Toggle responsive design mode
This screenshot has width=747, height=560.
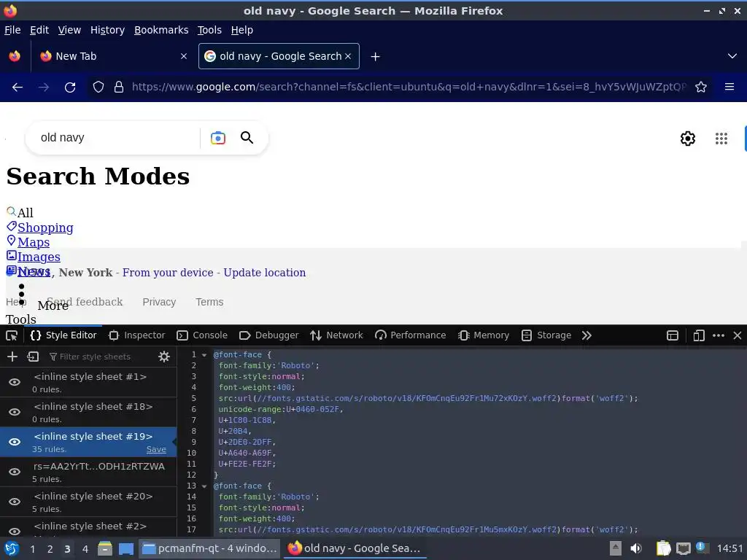coord(699,335)
